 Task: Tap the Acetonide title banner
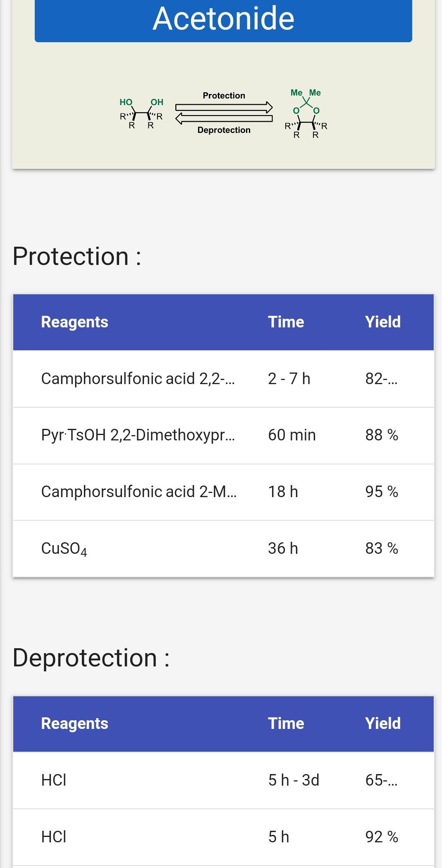pyautogui.click(x=223, y=19)
